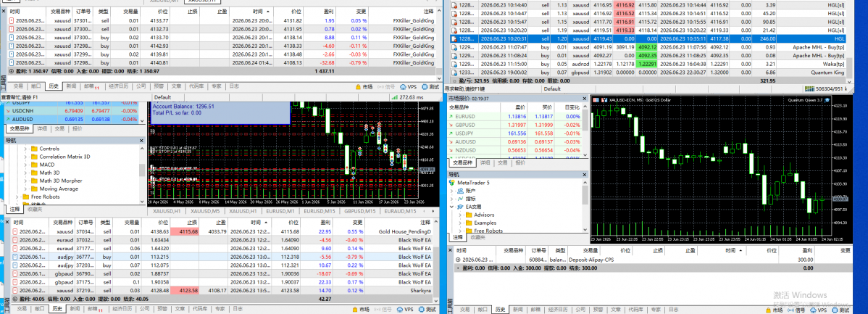Screen dimensions: 868x314
Task: Click the Correlation Matrix 3D folder icon
Action: click(34, 157)
